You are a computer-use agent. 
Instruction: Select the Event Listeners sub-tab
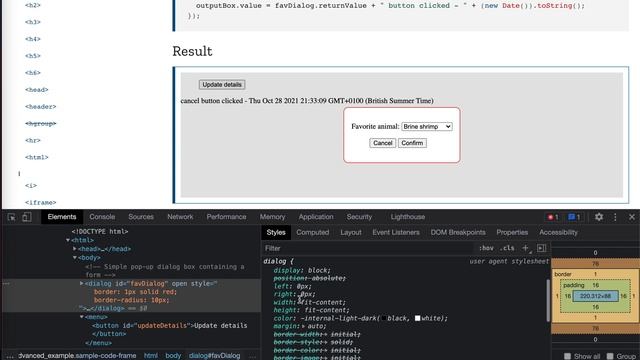396,233
